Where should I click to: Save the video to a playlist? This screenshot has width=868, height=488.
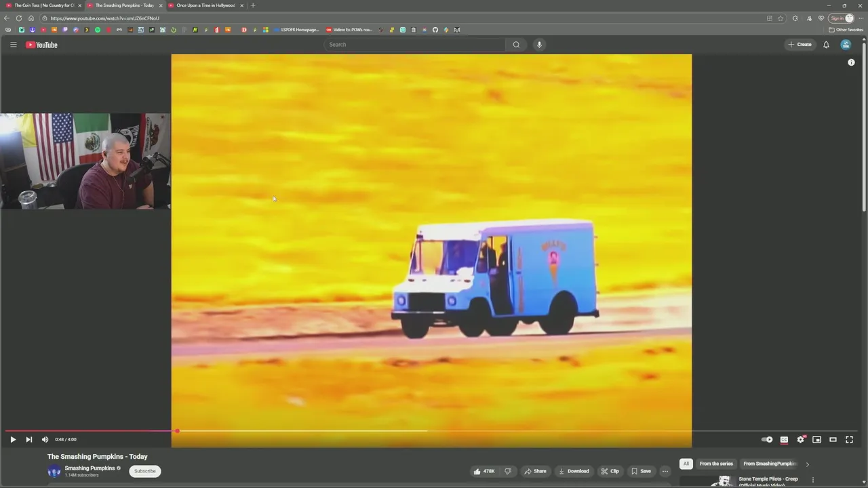pyautogui.click(x=641, y=471)
